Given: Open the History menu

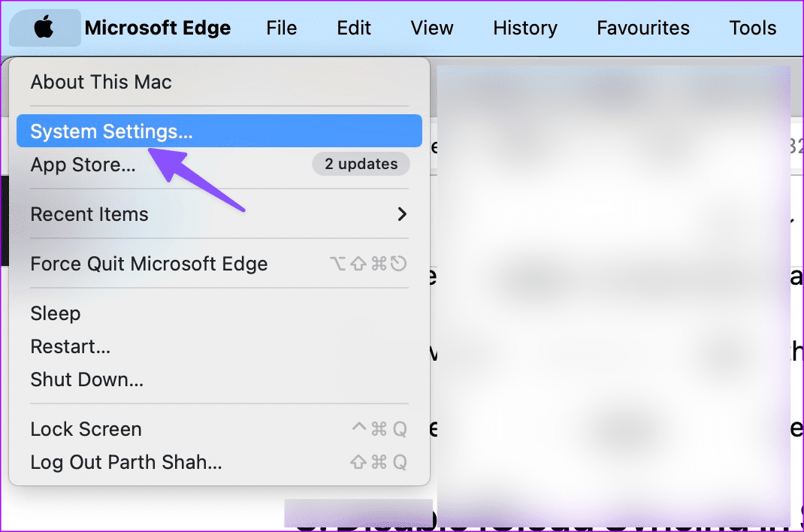Looking at the screenshot, I should (524, 28).
